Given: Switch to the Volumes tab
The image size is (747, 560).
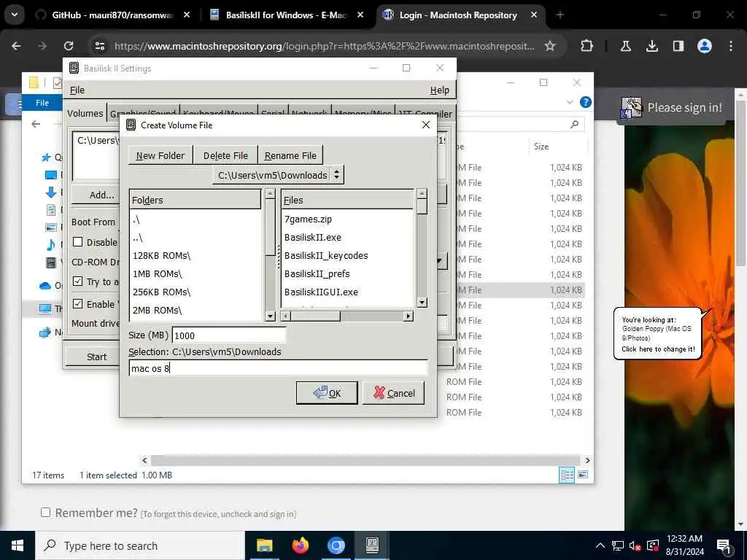Looking at the screenshot, I should click(x=85, y=113).
